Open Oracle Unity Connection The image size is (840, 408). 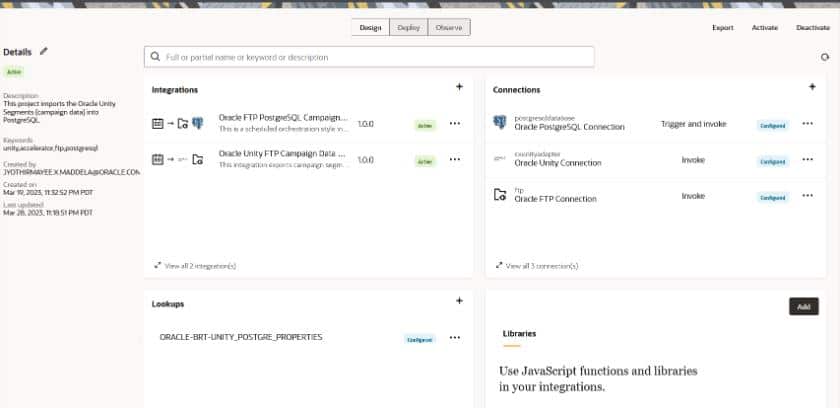(558, 163)
